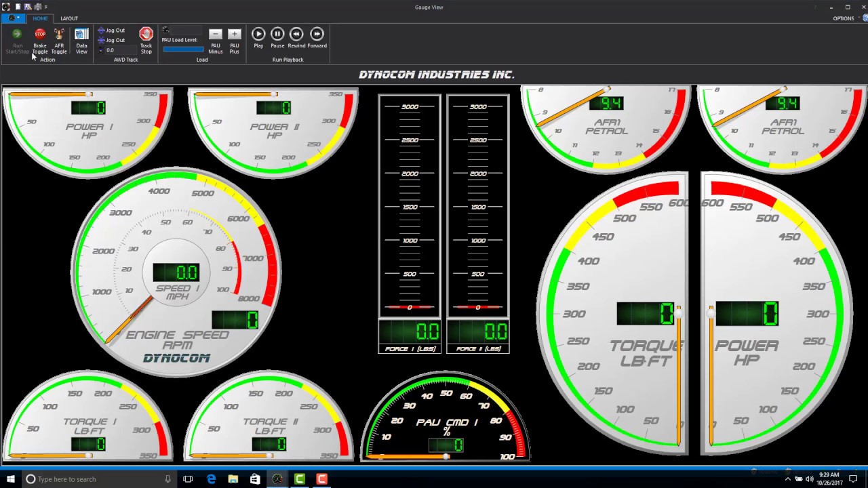Click the Power I HP gauge
The image size is (868, 488).
coord(88,131)
